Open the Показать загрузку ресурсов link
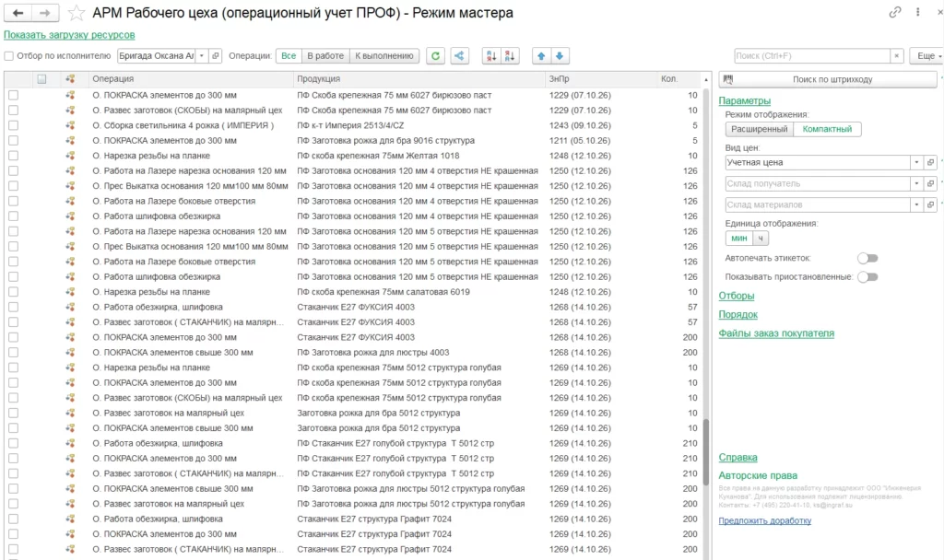The image size is (944, 560). tap(69, 35)
